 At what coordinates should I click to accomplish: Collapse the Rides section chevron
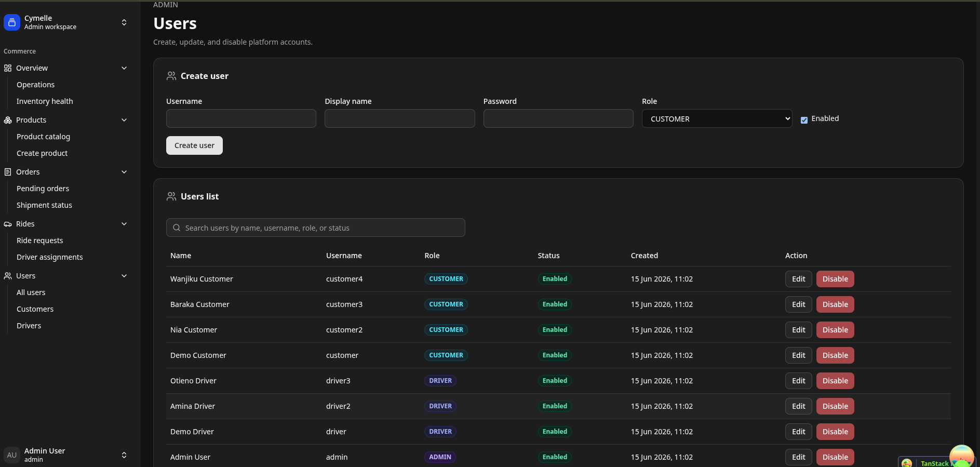click(124, 224)
